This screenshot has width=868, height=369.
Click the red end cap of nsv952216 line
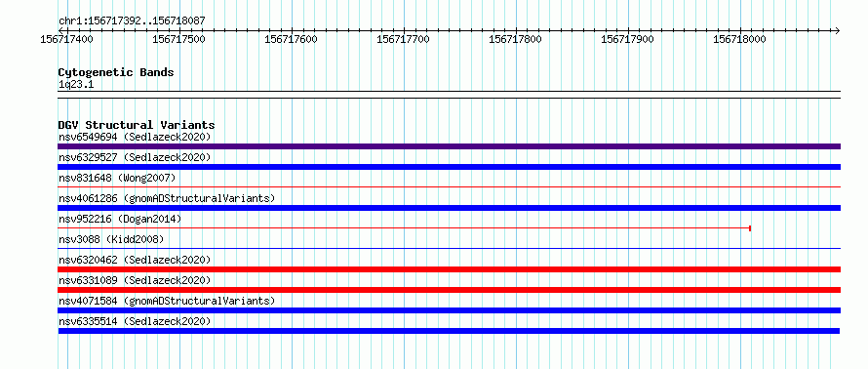pyautogui.click(x=750, y=228)
